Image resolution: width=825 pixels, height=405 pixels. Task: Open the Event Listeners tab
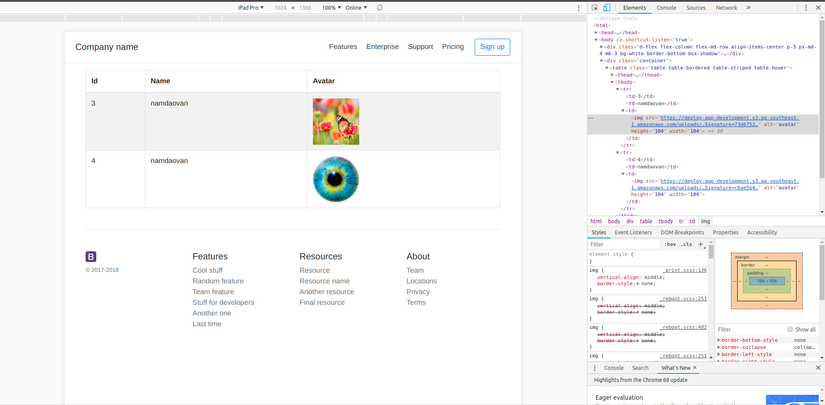coord(633,232)
